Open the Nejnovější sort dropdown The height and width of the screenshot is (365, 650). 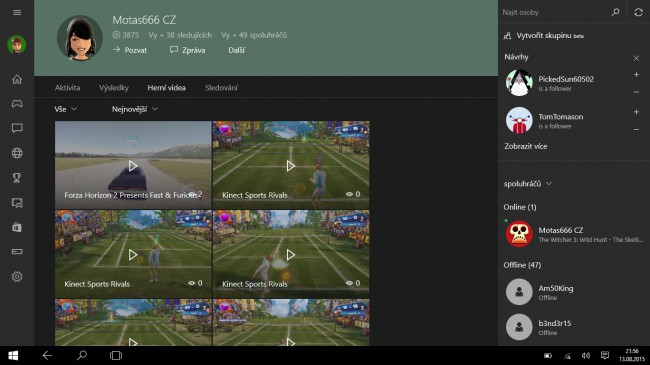pyautogui.click(x=135, y=109)
